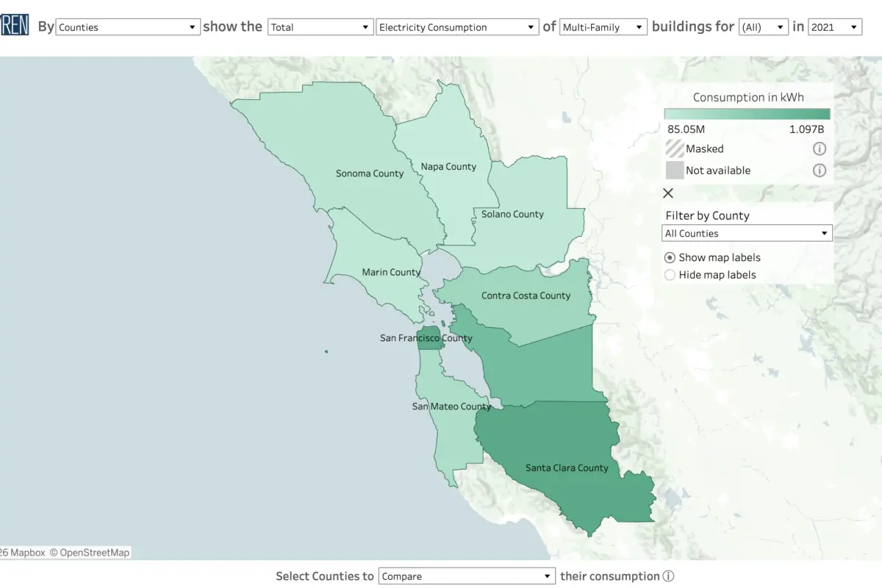Open the 2021 year dropdown

tap(834, 27)
